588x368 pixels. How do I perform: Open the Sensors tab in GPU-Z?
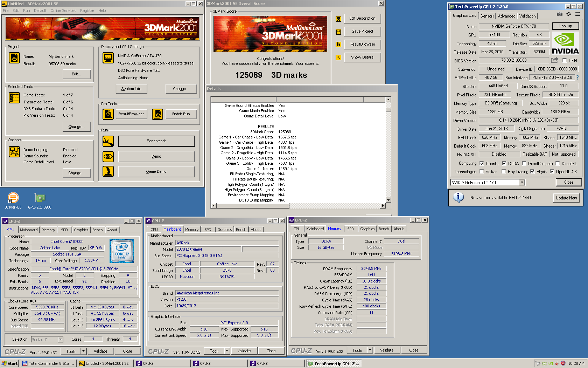coord(487,16)
